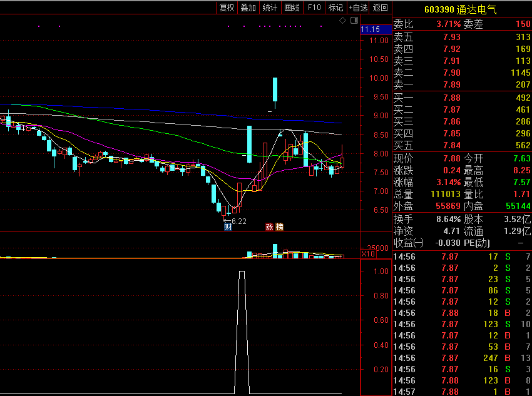Click the 涨幅 value 3.14%
The height and width of the screenshot is (396, 532).
coord(449,182)
